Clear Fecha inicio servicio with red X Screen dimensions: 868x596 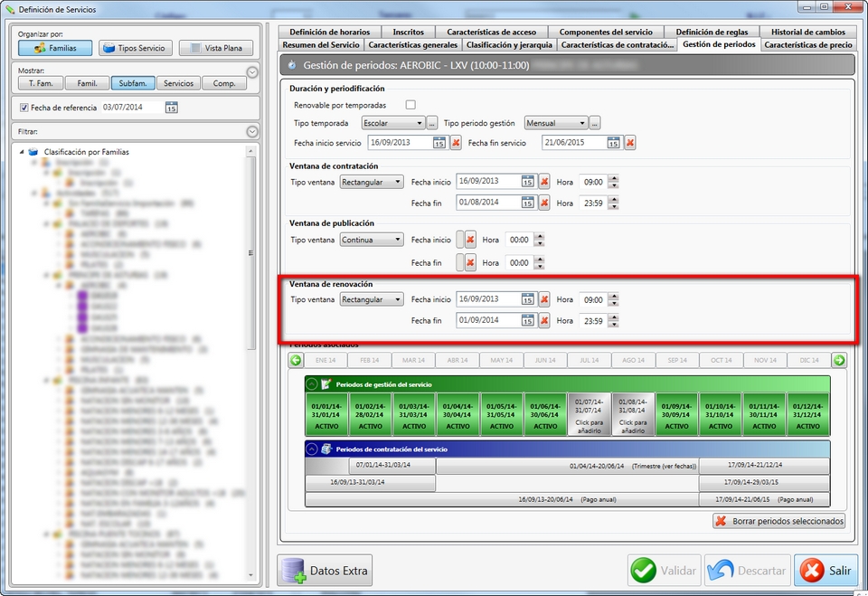(x=456, y=143)
